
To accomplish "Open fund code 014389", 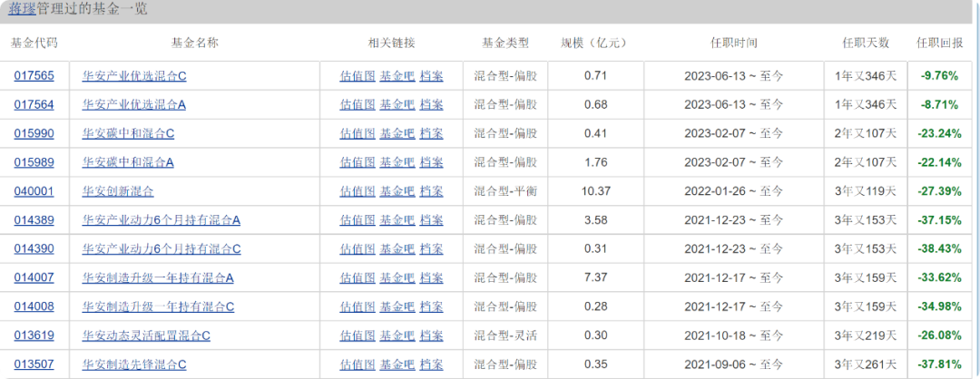I will pyautogui.click(x=34, y=219).
